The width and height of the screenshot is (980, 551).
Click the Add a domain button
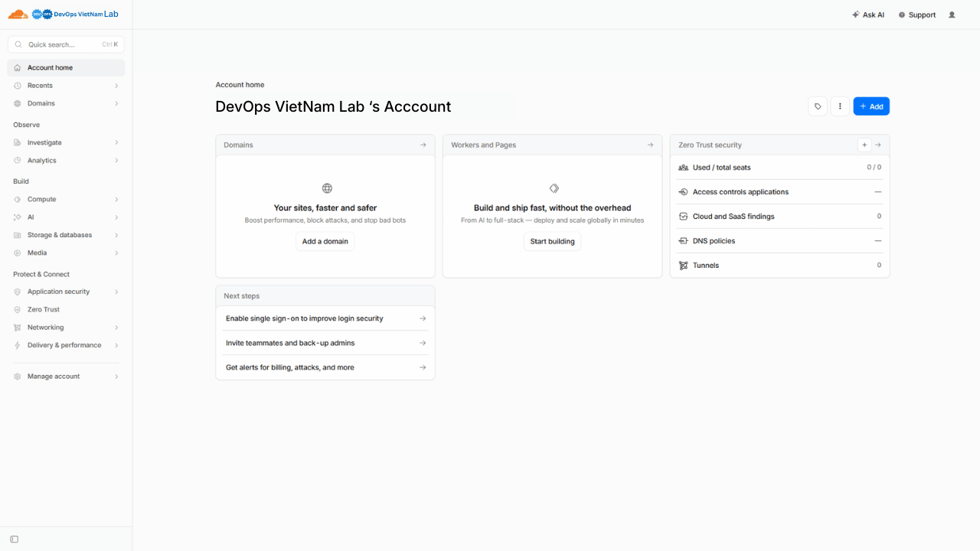325,242
